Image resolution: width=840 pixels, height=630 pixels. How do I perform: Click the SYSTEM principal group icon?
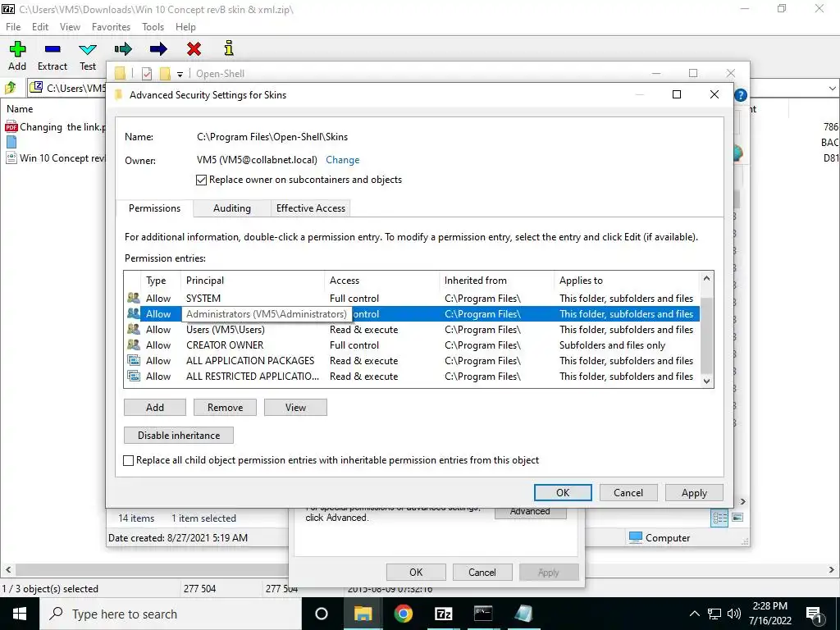tap(134, 298)
